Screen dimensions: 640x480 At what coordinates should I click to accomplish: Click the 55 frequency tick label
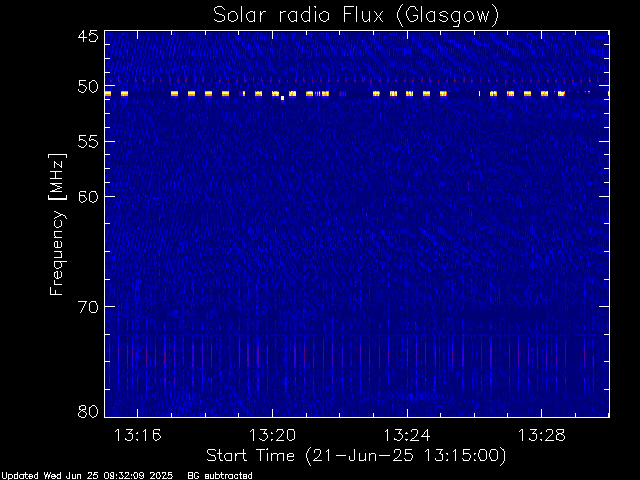pyautogui.click(x=88, y=142)
